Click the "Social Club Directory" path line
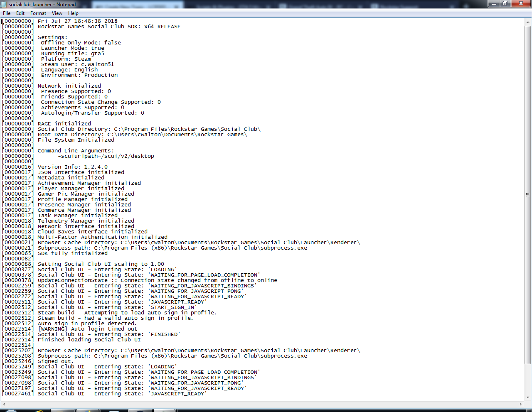Screen dimensions: 532x412 click(149, 129)
